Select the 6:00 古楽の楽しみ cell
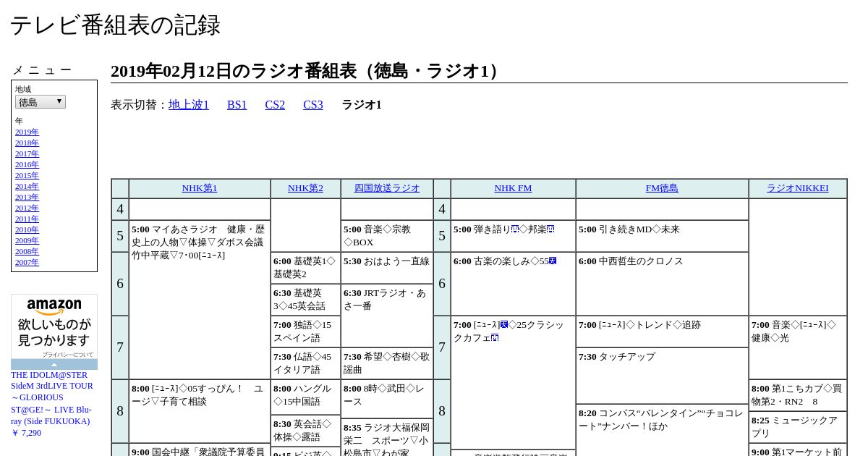The height and width of the screenshot is (456, 868). coord(513,284)
